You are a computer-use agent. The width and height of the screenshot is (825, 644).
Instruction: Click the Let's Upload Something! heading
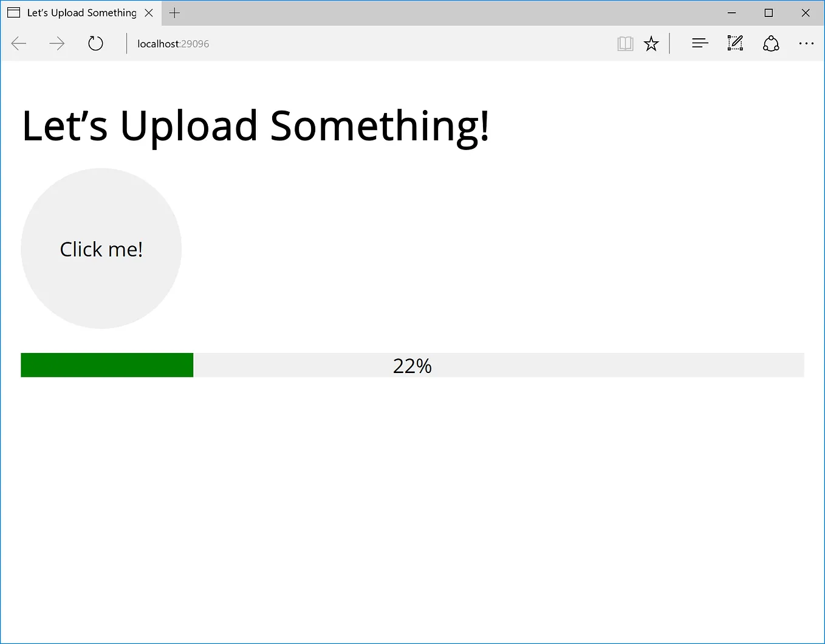coord(256,126)
